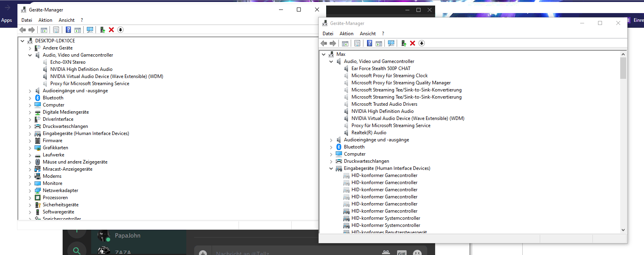The width and height of the screenshot is (644, 255).
Task: Click Discord search magnifier icon
Action: [77, 250]
